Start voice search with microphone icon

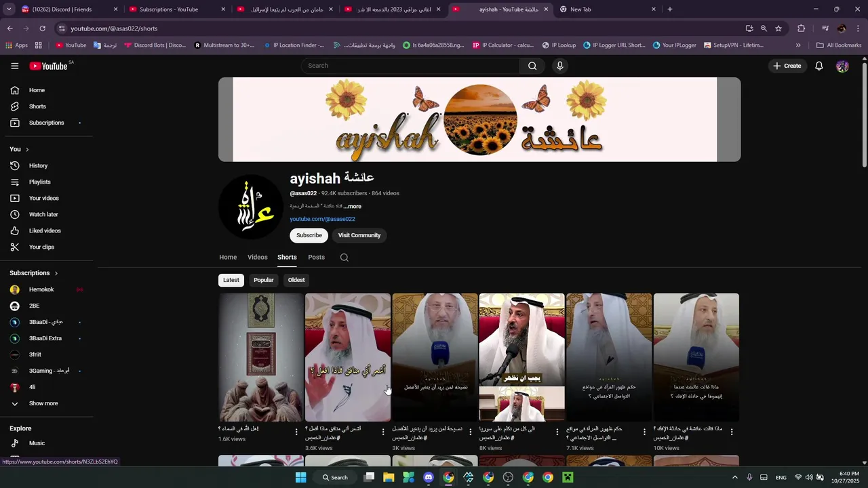(x=559, y=66)
